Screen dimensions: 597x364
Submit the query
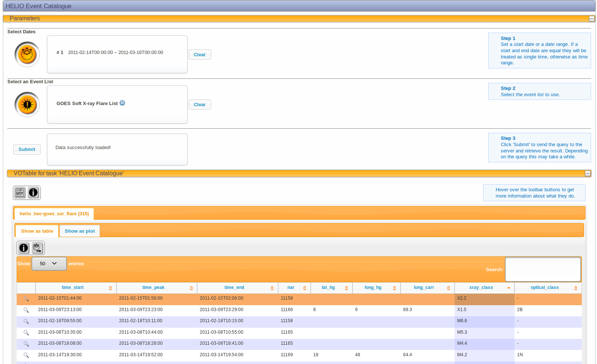click(x=27, y=149)
